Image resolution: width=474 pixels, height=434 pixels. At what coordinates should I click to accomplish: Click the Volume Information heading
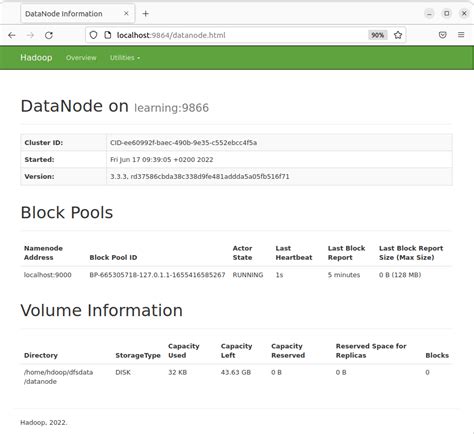[102, 311]
